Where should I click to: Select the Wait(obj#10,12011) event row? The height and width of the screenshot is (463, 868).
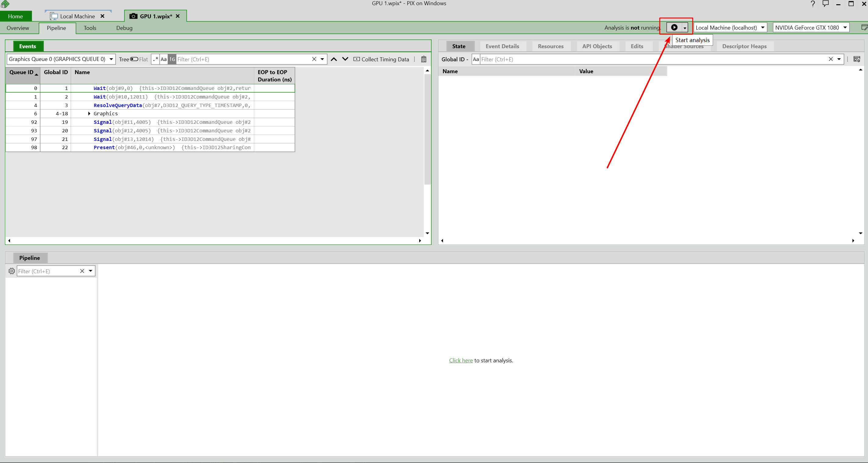pos(150,97)
